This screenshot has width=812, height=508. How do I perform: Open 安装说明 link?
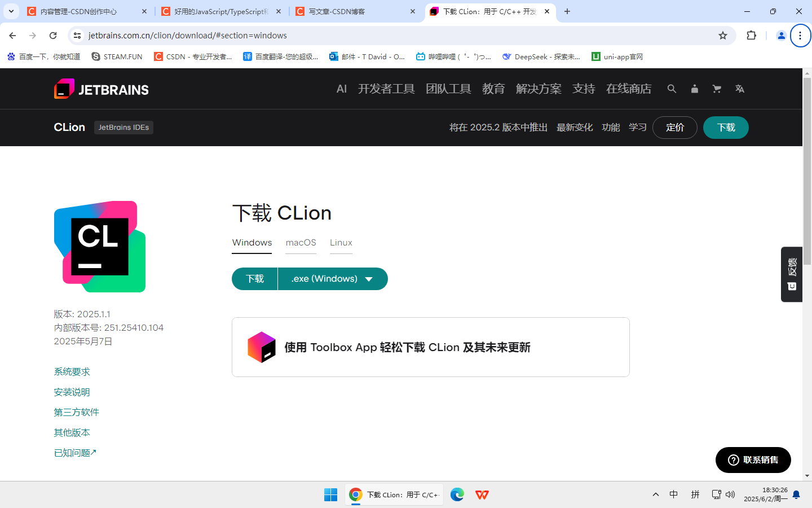(72, 392)
